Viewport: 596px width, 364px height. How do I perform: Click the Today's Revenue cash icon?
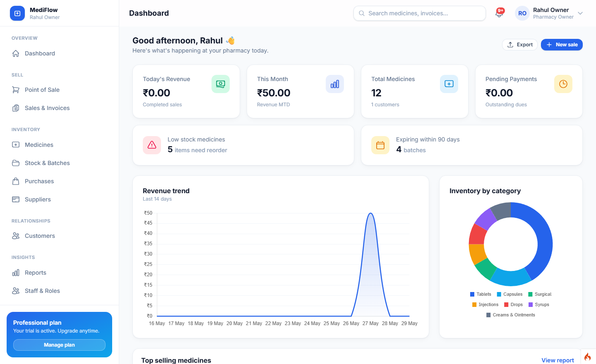[221, 84]
